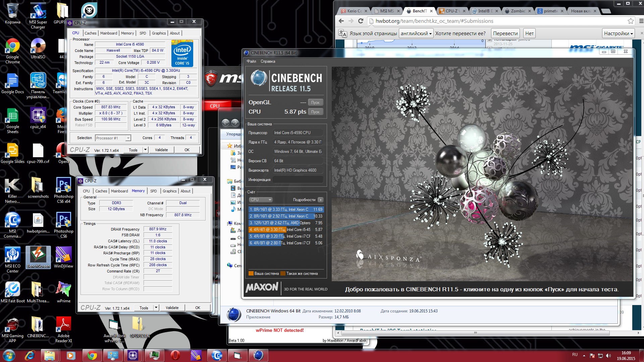The image size is (644, 362).
Task: Switch to the primetw Chrome tab
Action: coord(550,11)
